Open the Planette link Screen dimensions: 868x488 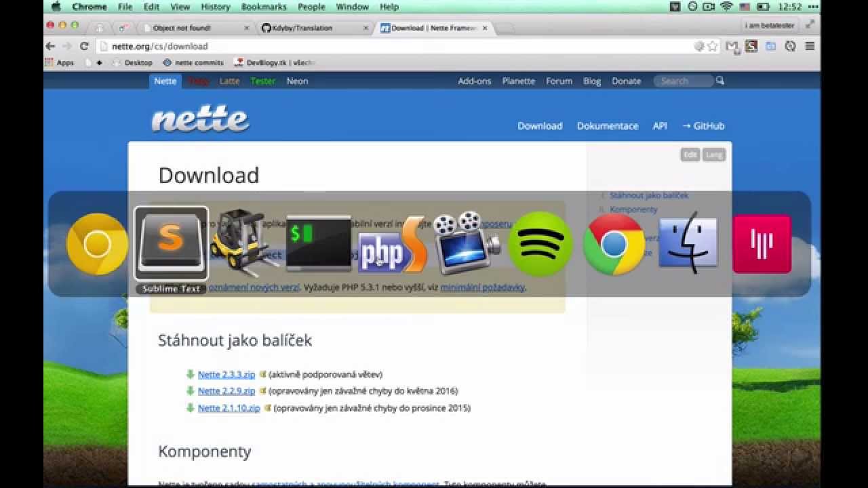coord(519,81)
